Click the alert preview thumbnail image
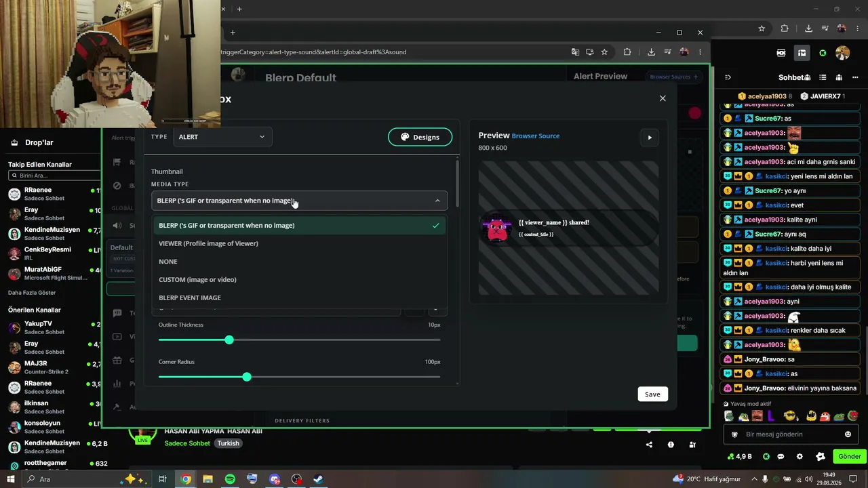868x488 pixels. [498, 228]
